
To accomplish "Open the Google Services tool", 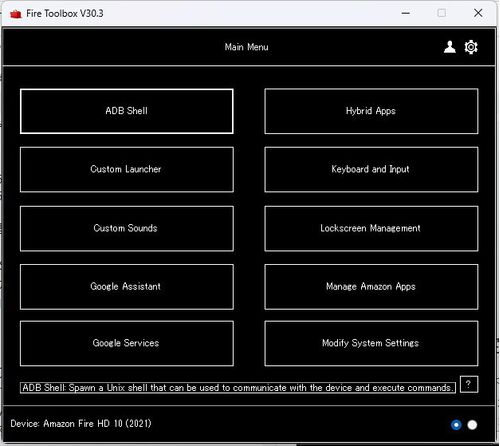I will 127,343.
